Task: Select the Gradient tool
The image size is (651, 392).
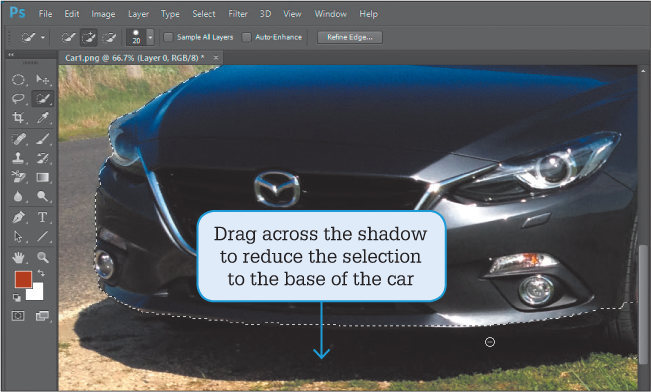Action: 42,177
